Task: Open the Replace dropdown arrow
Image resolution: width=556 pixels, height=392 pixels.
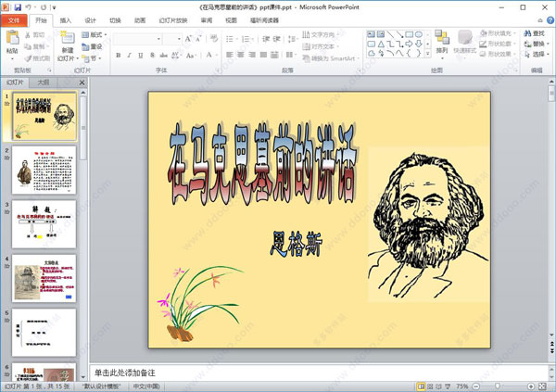Action: coord(549,44)
